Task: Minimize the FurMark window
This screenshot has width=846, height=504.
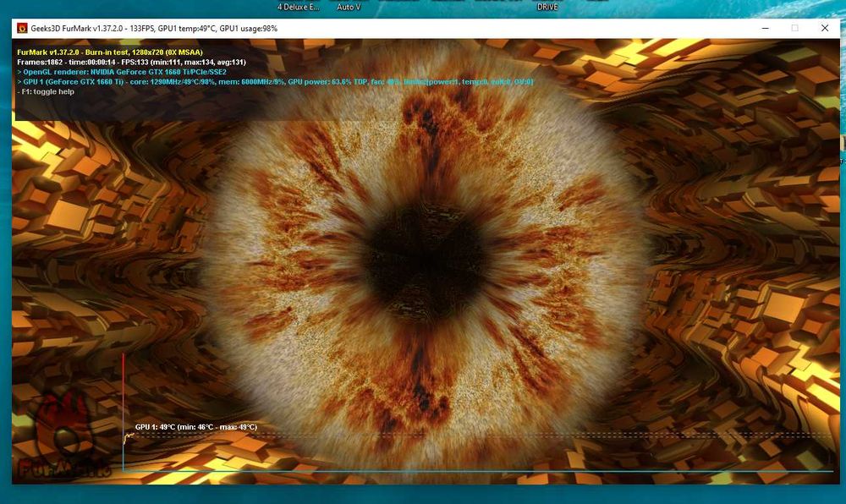Action: (x=765, y=28)
